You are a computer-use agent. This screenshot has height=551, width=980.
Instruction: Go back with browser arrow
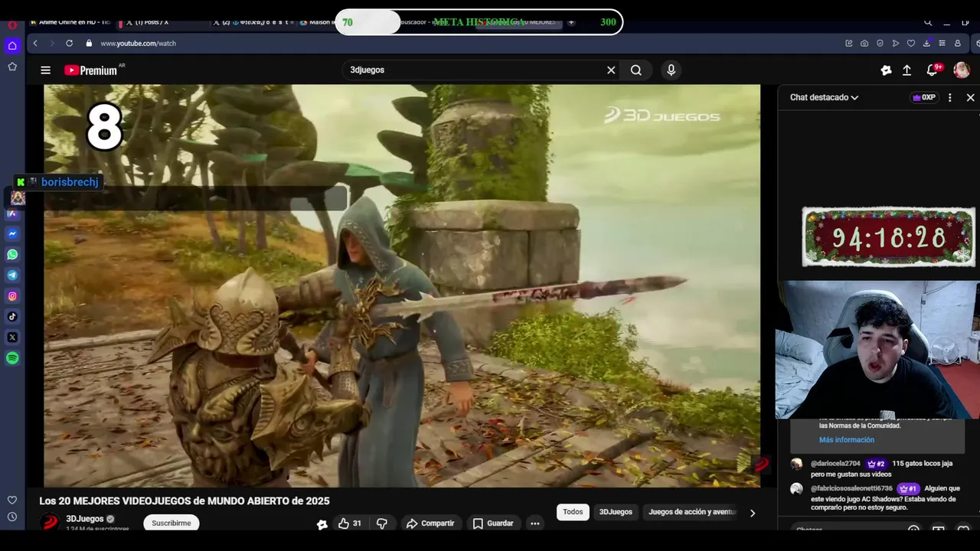35,44
